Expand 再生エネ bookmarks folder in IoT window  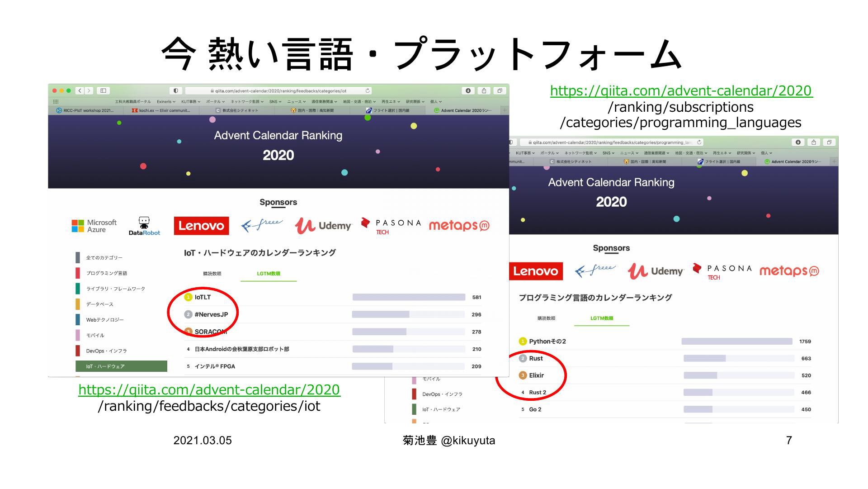391,102
